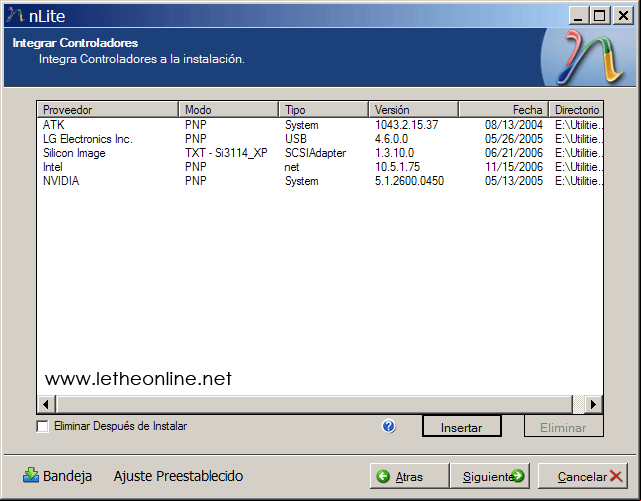This screenshot has width=641, height=501.
Task: Click the nLite logo in title bar
Action: point(16,16)
